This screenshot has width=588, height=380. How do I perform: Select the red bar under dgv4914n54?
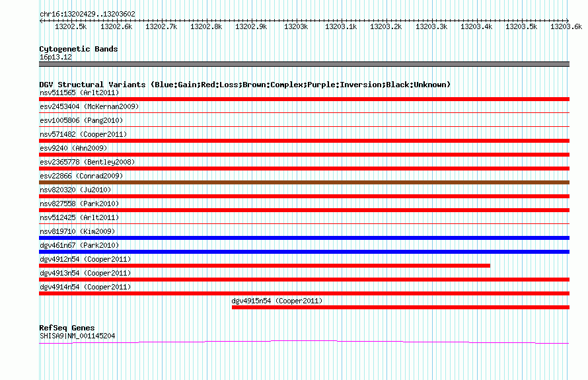(x=304, y=293)
